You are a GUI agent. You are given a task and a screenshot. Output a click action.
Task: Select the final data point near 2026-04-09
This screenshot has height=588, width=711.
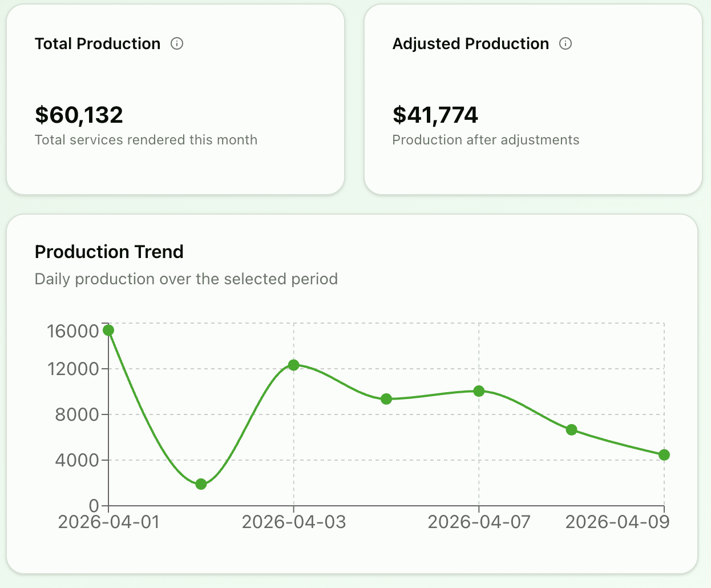(x=664, y=455)
